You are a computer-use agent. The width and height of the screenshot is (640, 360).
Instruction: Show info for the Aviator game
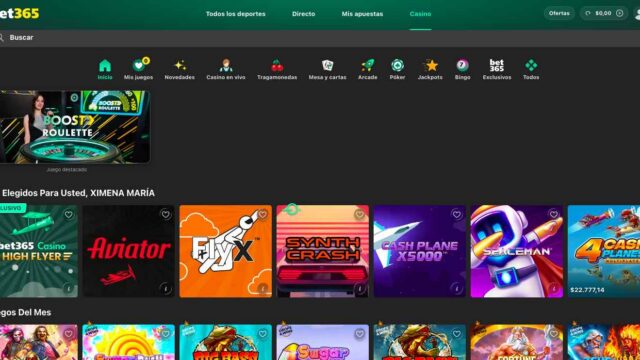[165, 289]
